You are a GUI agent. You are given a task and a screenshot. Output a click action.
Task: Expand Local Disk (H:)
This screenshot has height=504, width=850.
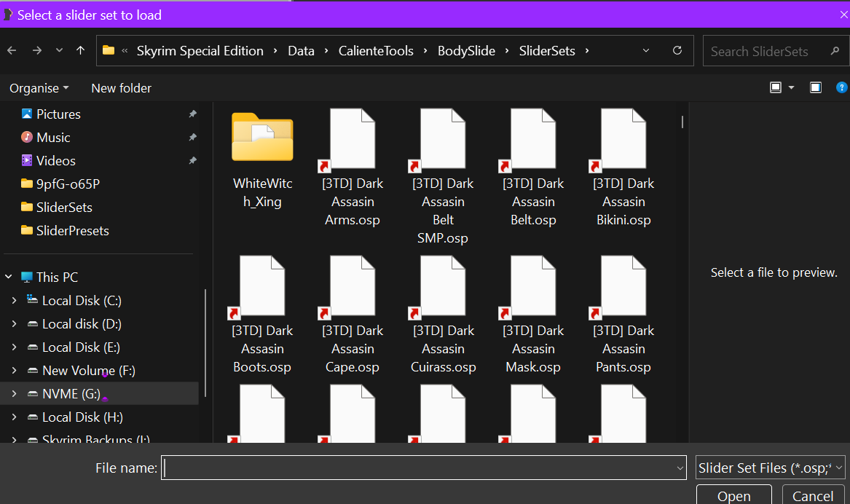(x=14, y=417)
